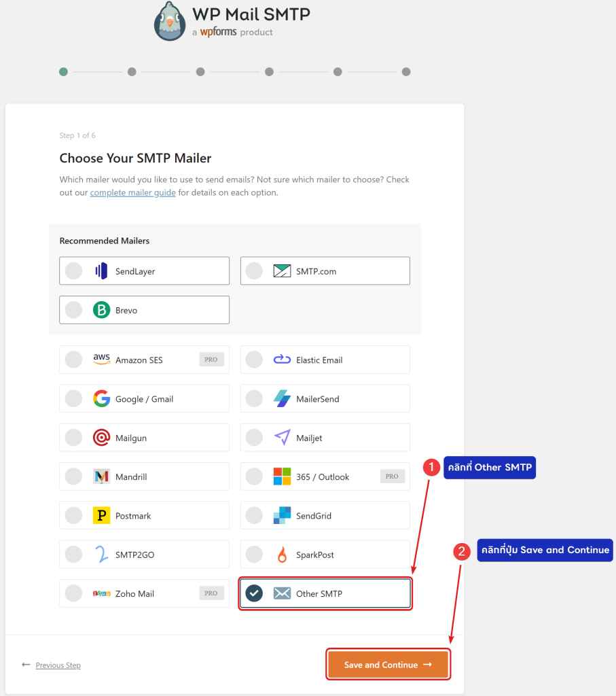Select the Elastic Email radio button

point(254,360)
